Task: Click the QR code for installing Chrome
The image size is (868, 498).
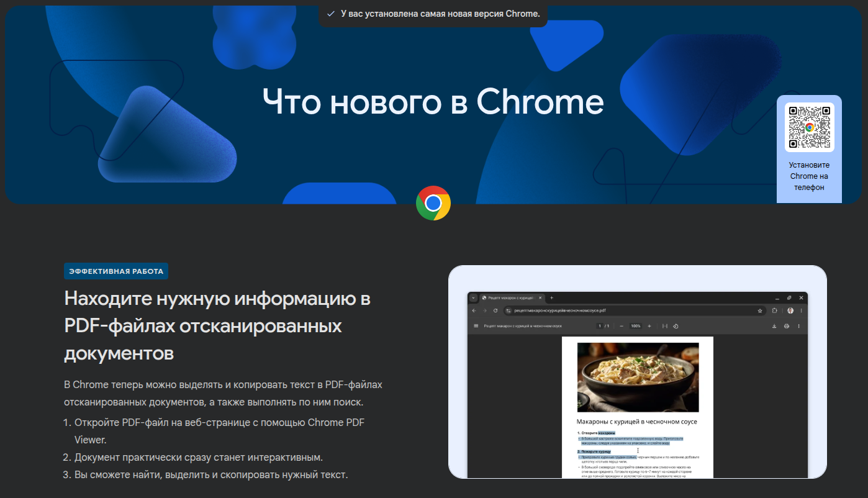Action: [x=810, y=127]
